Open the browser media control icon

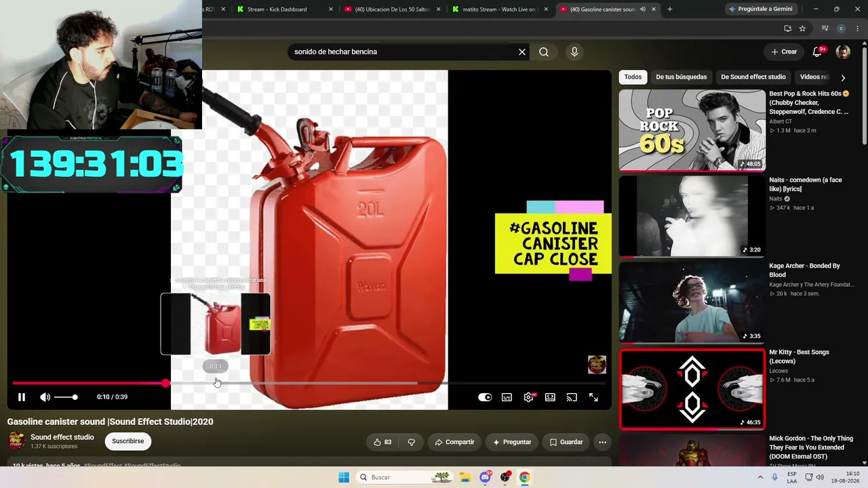(825, 28)
